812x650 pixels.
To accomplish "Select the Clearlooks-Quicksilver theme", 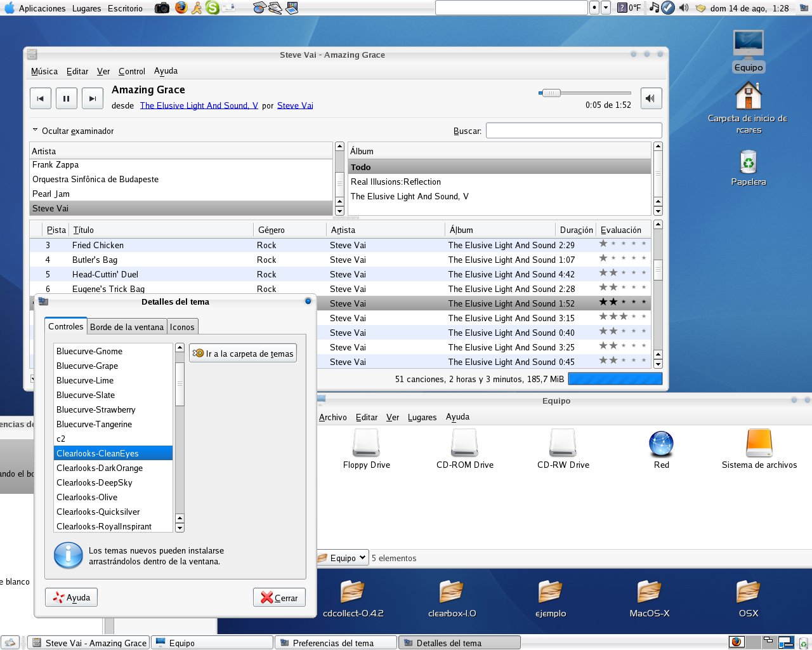I will click(113, 512).
